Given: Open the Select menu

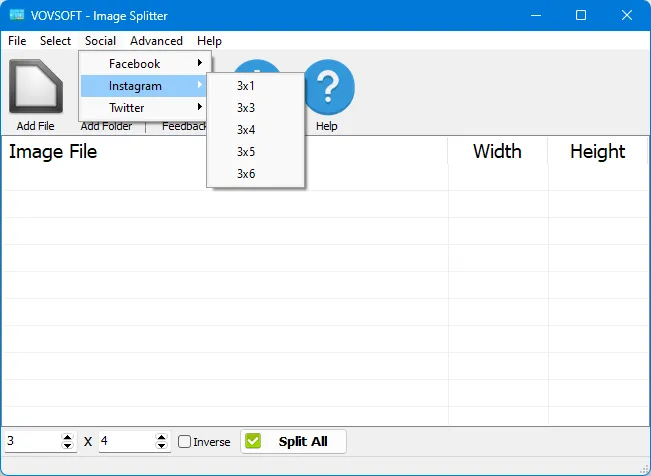Looking at the screenshot, I should [x=55, y=41].
